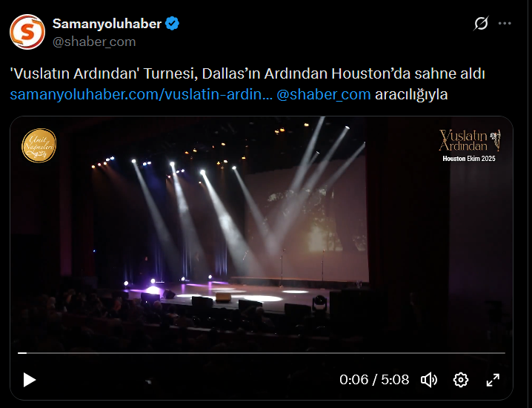Click the video elapsed time 0:06 / 5:08
The image size is (532, 408).
click(x=374, y=380)
